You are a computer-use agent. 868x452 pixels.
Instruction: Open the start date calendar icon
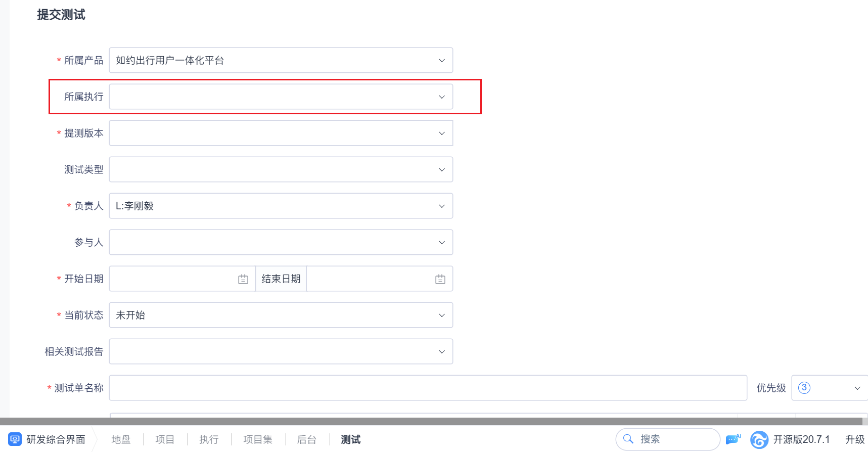(x=243, y=279)
